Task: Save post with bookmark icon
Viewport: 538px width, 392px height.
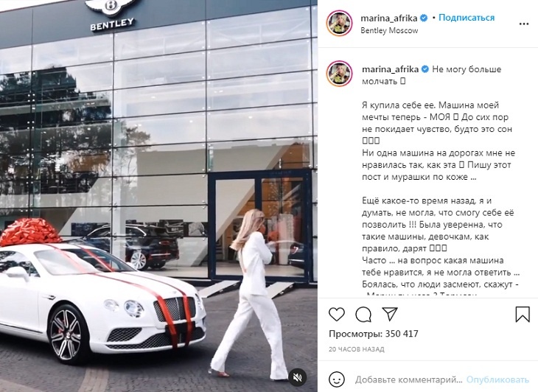Action: click(523, 314)
